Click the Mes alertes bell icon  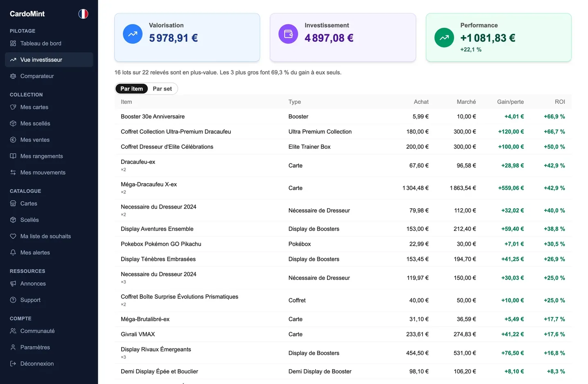tap(13, 253)
